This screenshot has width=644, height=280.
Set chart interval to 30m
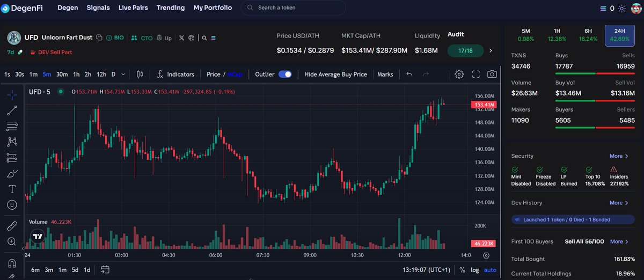tap(62, 74)
